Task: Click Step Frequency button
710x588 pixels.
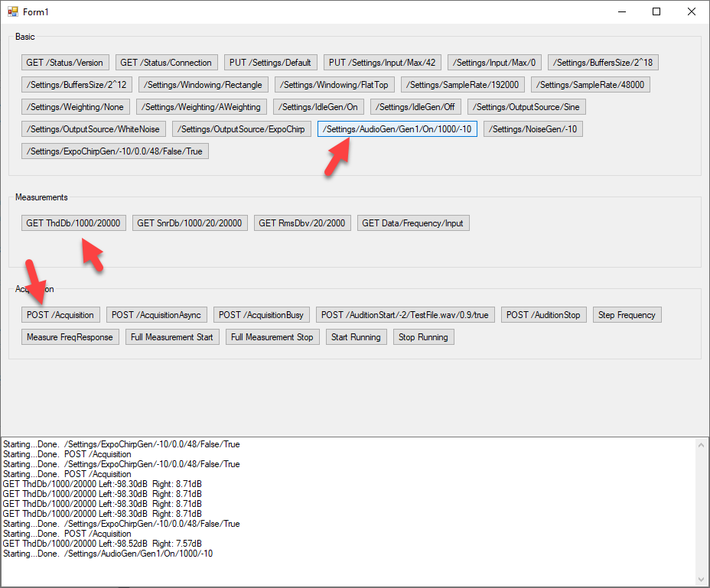Action: tap(627, 314)
